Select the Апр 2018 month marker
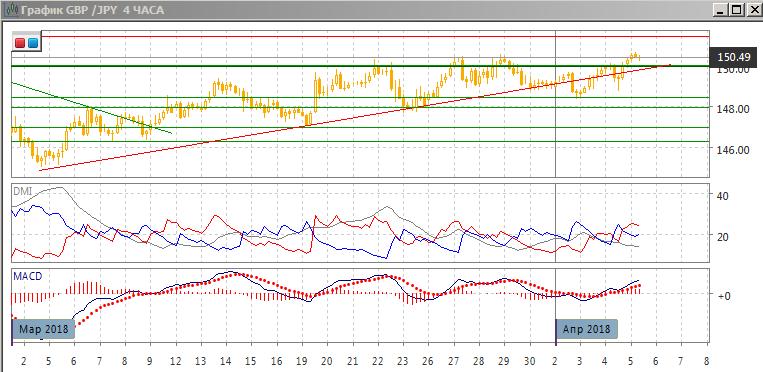Image resolution: width=763 pixels, height=372 pixels. coord(586,329)
